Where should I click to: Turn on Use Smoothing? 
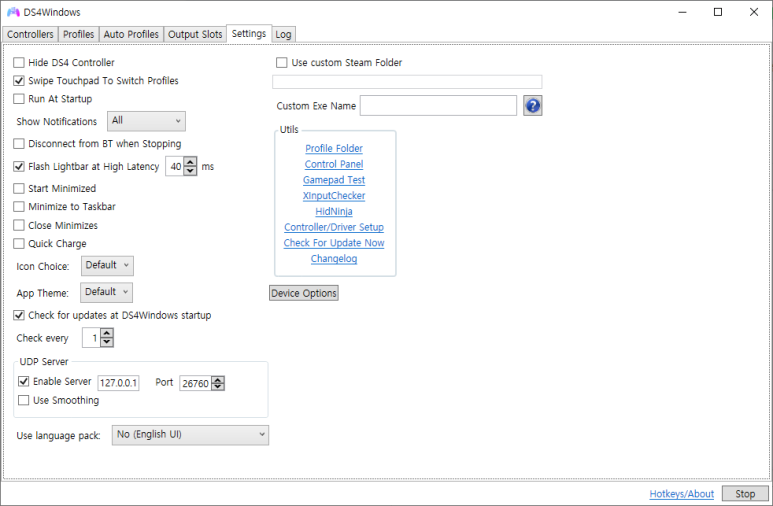(x=23, y=400)
